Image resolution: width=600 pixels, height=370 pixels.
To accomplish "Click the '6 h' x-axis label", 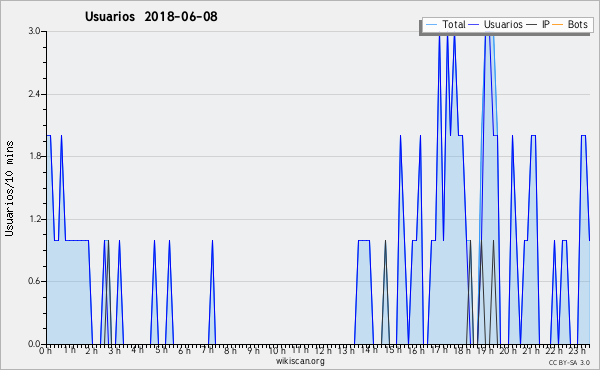I will [x=184, y=351].
